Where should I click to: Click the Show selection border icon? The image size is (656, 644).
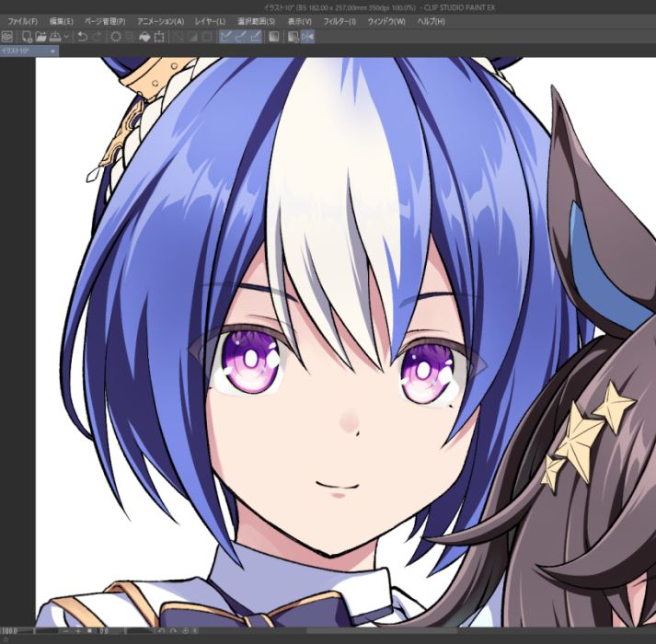[207, 37]
